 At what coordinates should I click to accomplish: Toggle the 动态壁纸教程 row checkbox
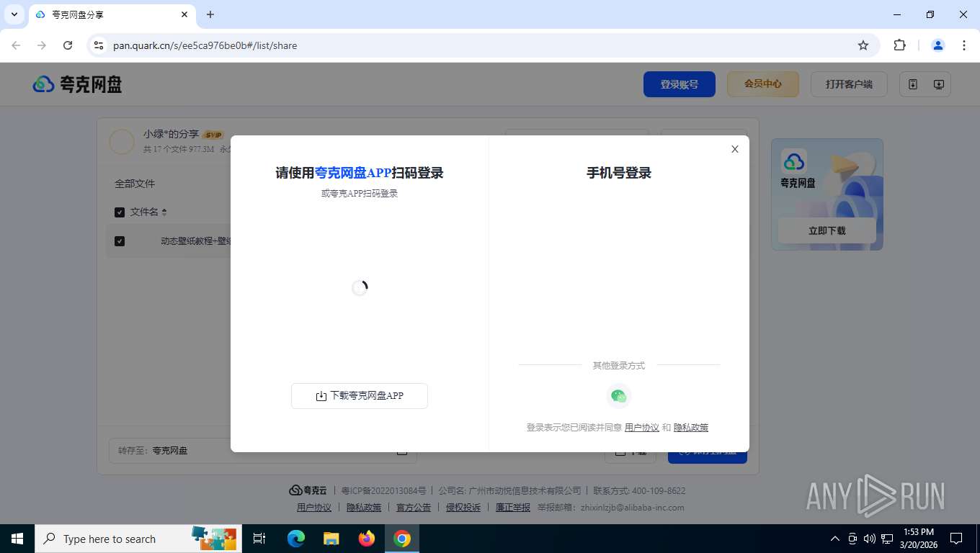(x=120, y=241)
